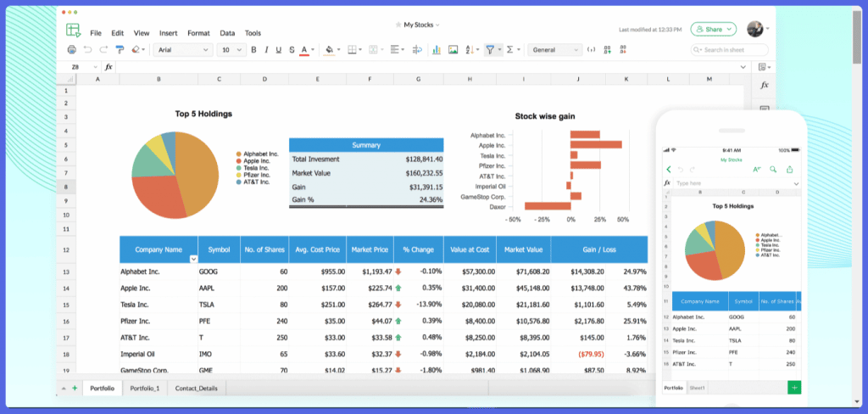This screenshot has height=414, width=868.
Task: Add a new sheet with plus icon
Action: point(75,389)
